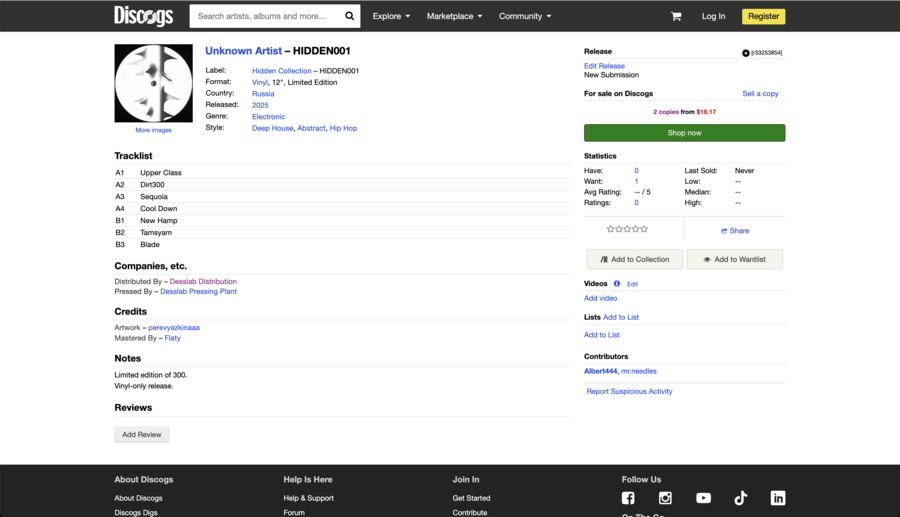Click the green Shop now button

click(684, 133)
